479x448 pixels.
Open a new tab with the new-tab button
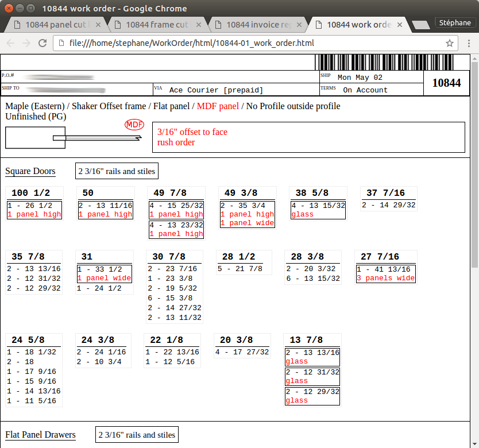click(421, 25)
